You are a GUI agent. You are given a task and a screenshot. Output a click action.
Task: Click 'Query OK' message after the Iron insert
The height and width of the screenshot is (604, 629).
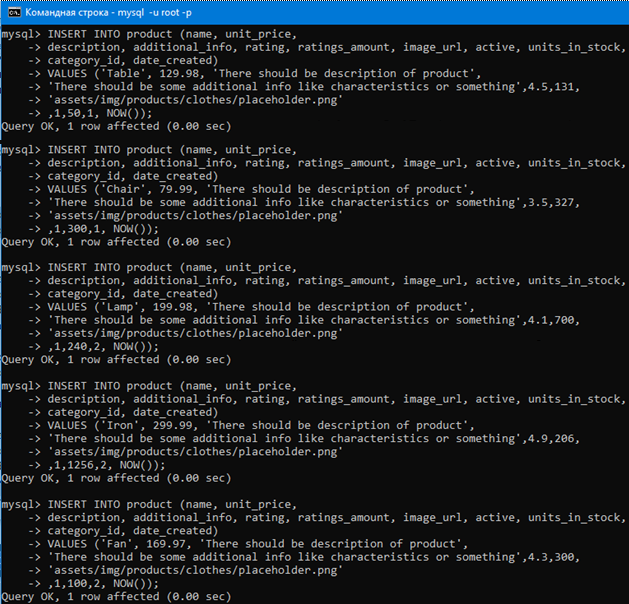116,478
